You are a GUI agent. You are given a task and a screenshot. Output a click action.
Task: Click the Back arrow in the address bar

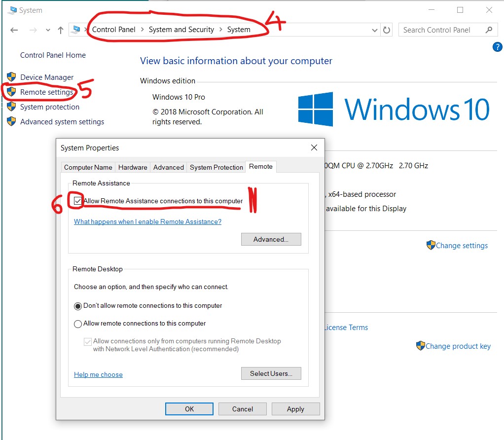[x=14, y=30]
